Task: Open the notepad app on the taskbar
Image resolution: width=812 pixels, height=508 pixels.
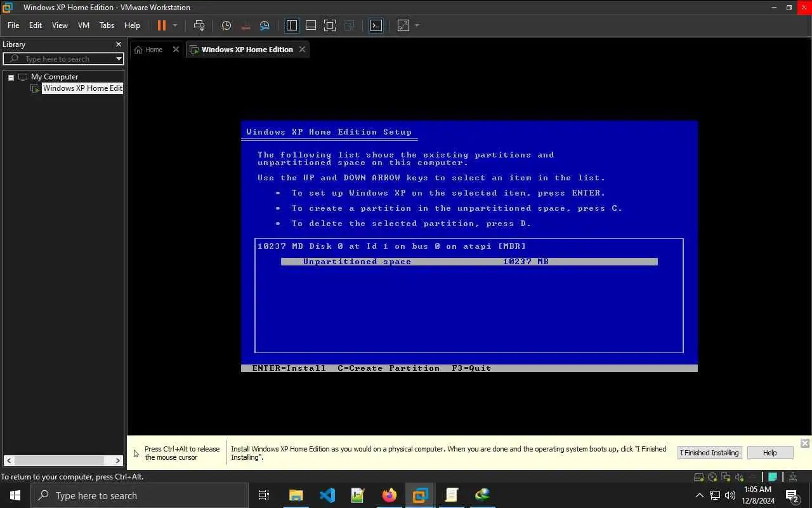Action: pos(452,495)
